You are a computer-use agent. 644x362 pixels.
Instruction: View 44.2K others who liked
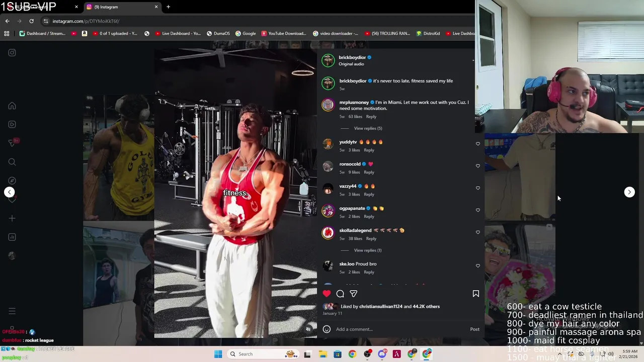coord(426,306)
